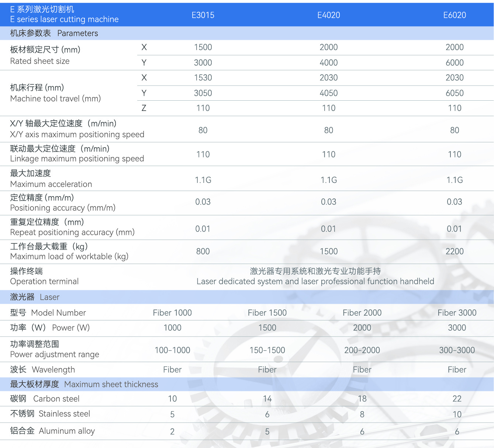The image size is (494, 448).
Task: Click the Laser section header row
Action: 35,297
